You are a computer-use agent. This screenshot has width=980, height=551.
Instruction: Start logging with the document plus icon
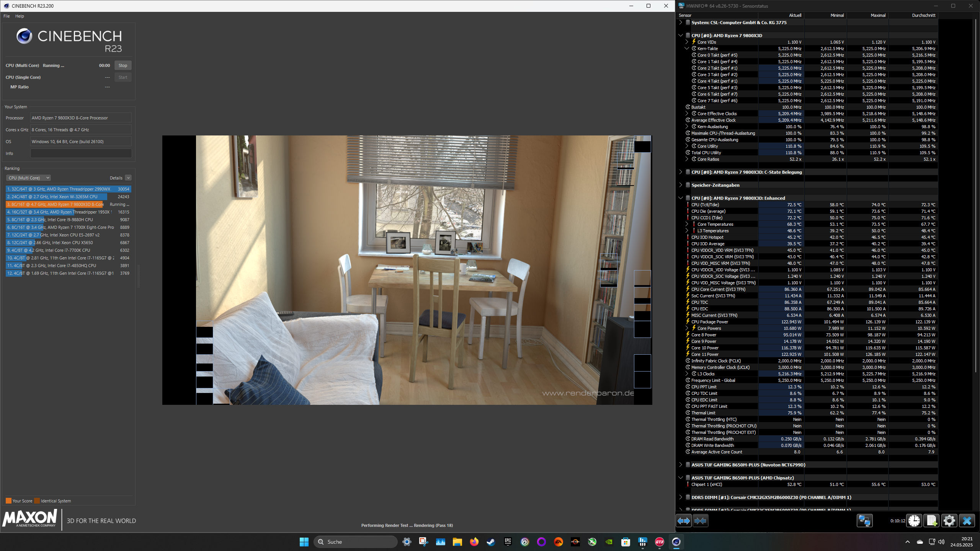(x=931, y=521)
